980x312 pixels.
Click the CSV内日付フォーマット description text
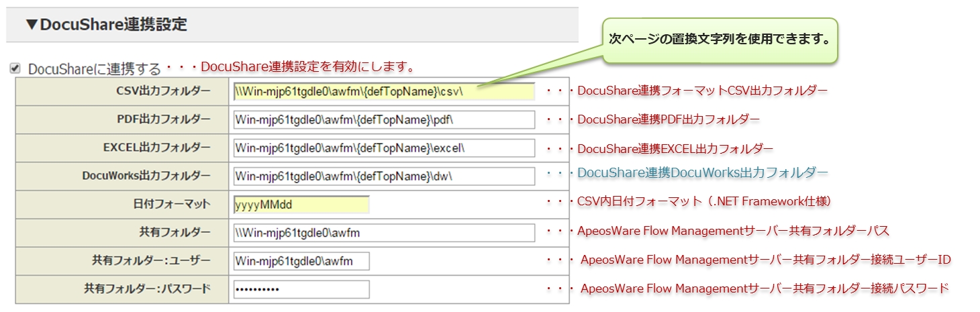[x=705, y=201]
